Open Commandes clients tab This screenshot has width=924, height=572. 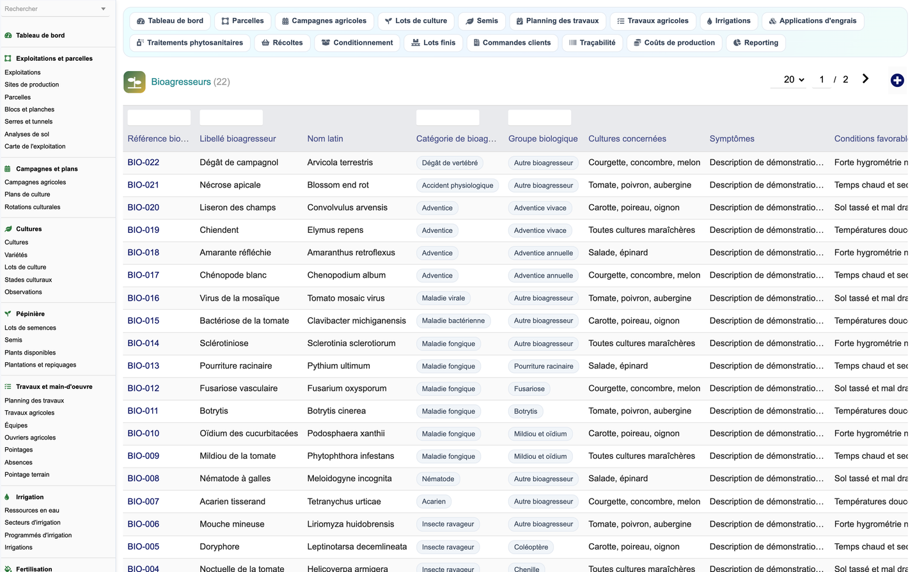coord(512,43)
